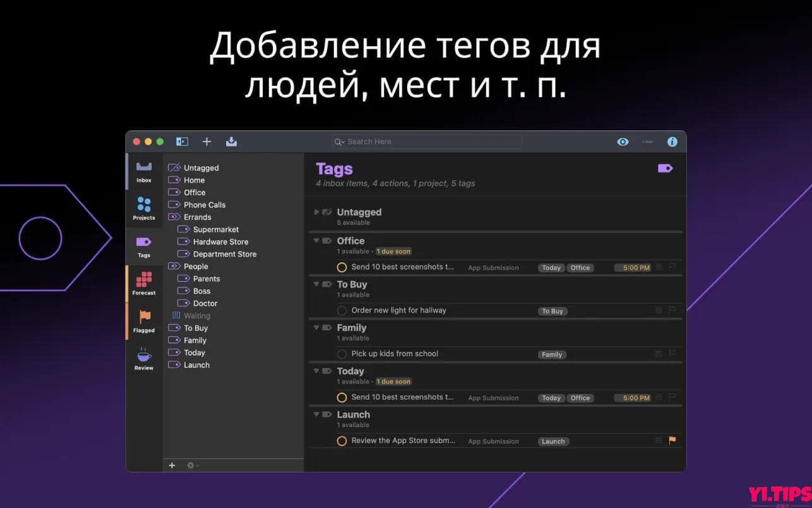
Task: Add a new tag using the plus at bottom
Action: pyautogui.click(x=171, y=465)
